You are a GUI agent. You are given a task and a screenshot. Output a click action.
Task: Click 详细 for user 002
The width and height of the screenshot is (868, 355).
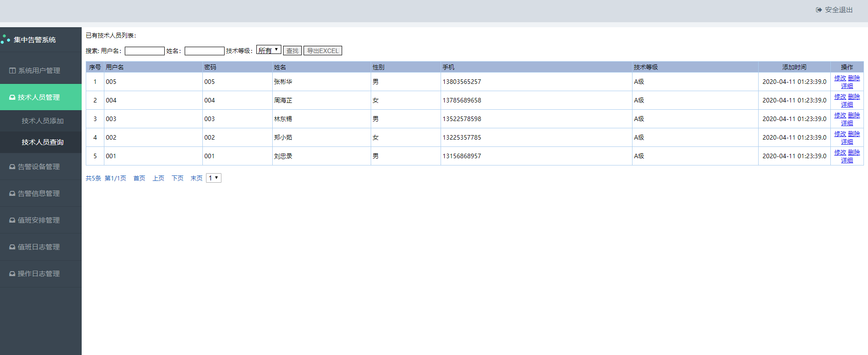click(847, 141)
